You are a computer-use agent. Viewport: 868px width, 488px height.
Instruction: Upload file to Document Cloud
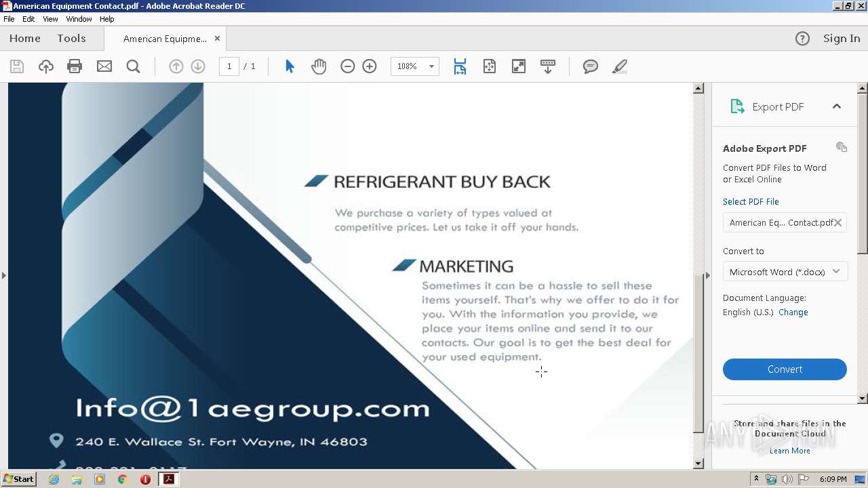click(46, 66)
